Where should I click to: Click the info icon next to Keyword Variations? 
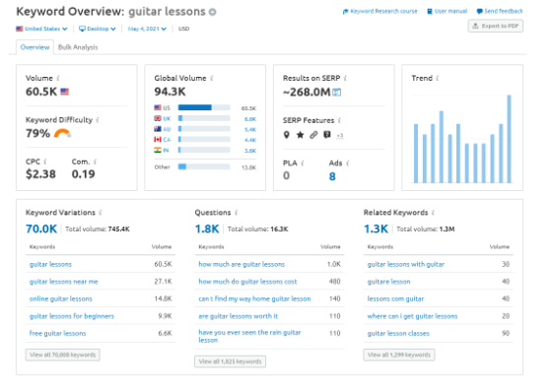[101, 213]
